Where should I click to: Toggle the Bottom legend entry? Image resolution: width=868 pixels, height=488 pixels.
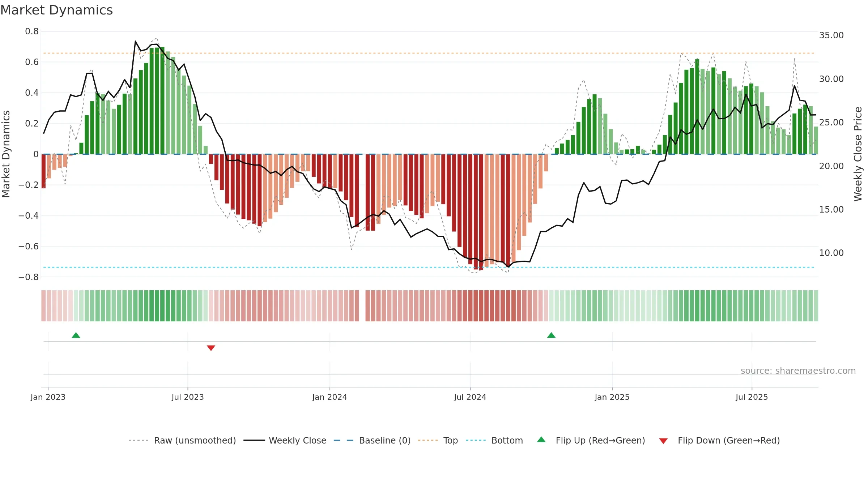coord(494,440)
